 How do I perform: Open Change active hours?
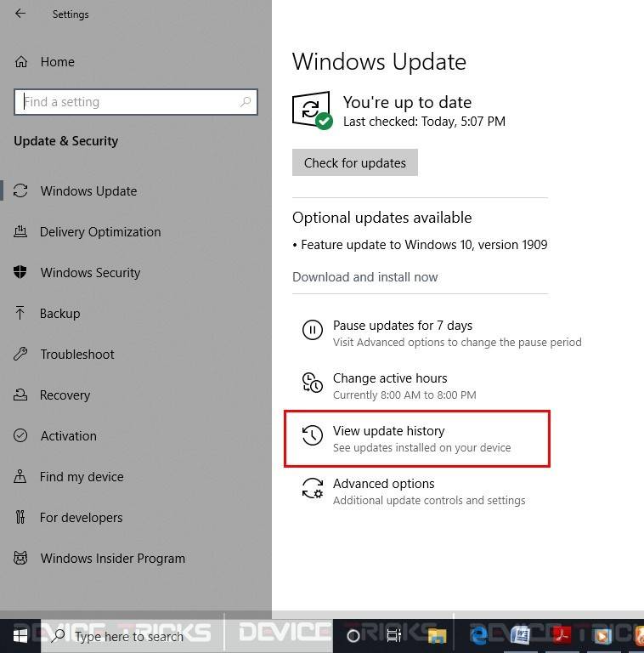(x=389, y=386)
